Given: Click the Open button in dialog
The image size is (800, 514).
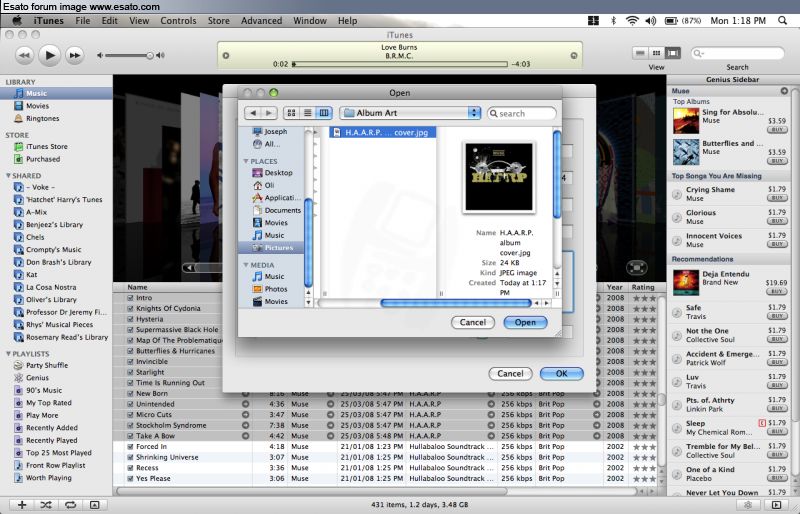Looking at the screenshot, I should [x=525, y=322].
